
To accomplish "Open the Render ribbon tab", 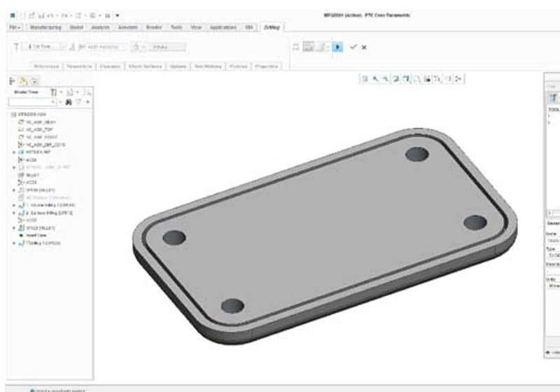I will (x=154, y=27).
